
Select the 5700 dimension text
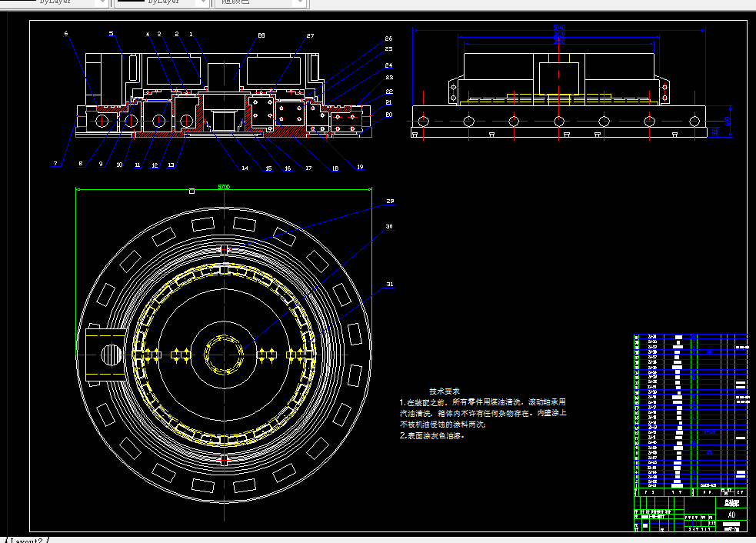[x=224, y=187]
